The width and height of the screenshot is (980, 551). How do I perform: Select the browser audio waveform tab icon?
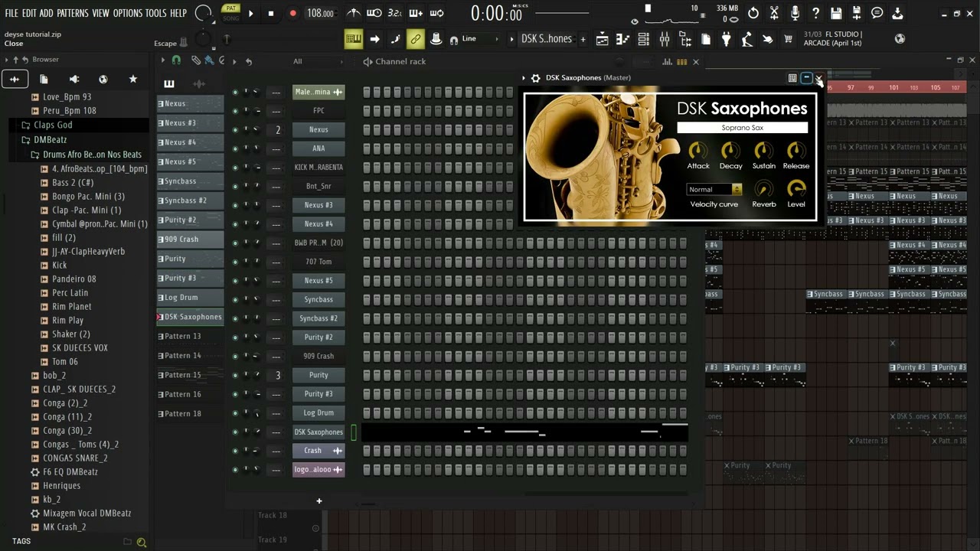coord(15,79)
